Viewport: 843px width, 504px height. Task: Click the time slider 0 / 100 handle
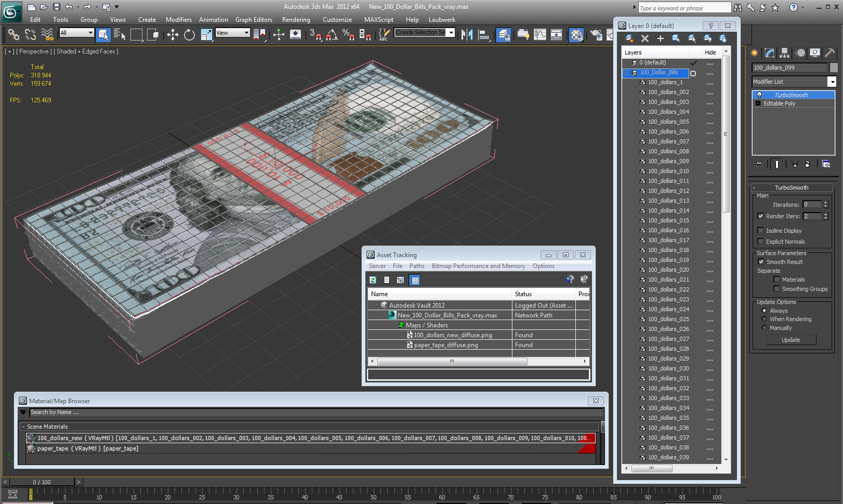42,482
